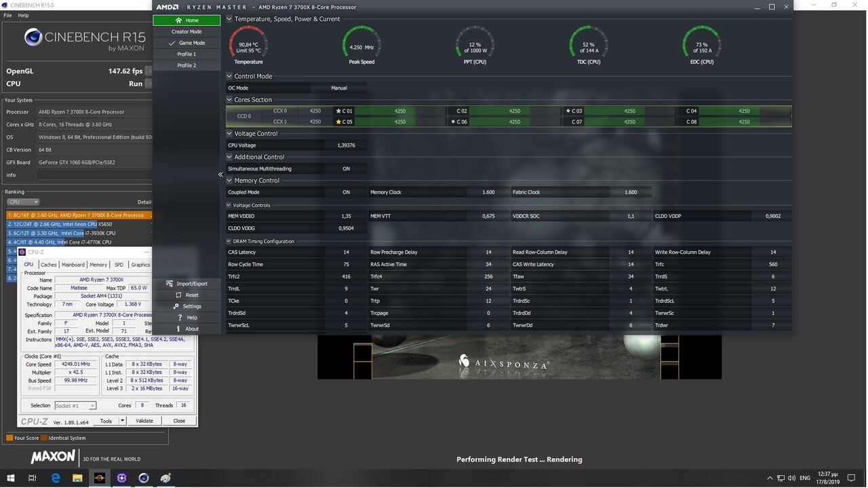This screenshot has width=868, height=488.
Task: Open Cinebench Help menu
Action: (23, 15)
